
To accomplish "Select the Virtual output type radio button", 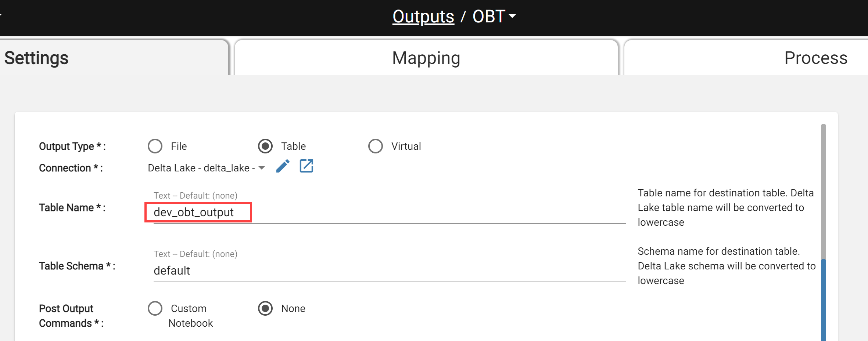I will point(376,146).
